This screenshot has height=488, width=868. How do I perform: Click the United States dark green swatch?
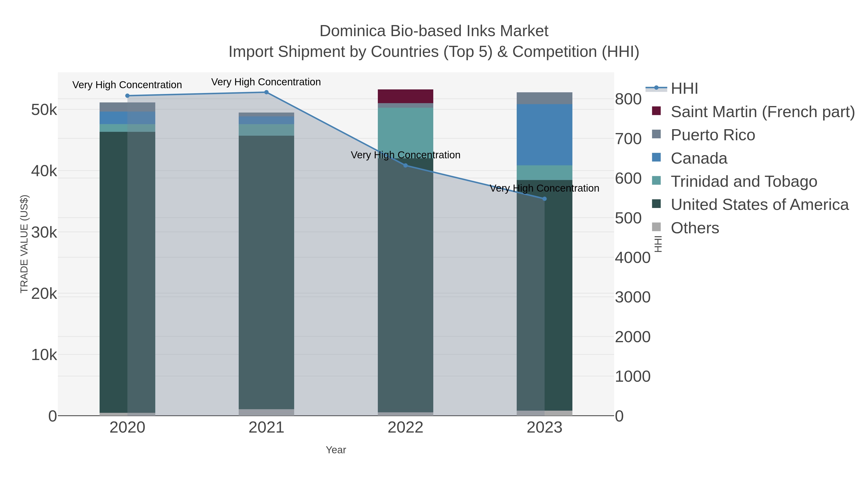(x=656, y=204)
